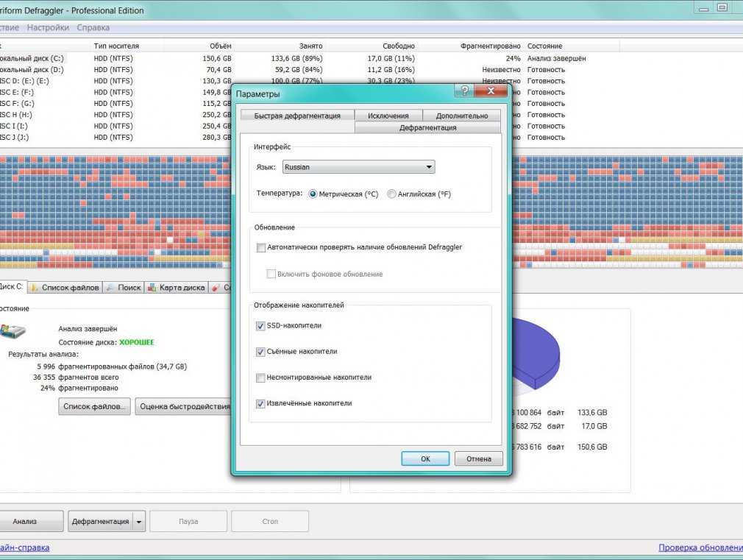
Task: Click the 24% fragmentation cell in drive list
Action: coord(513,58)
